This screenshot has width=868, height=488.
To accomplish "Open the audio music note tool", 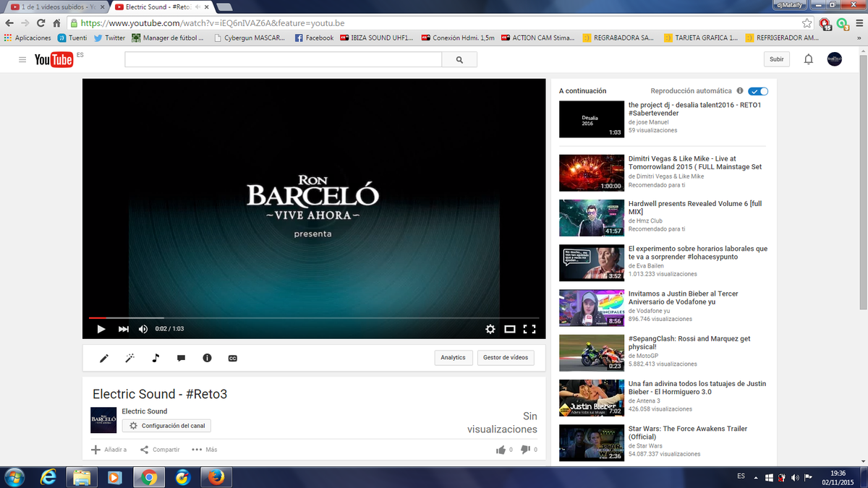I will (155, 358).
